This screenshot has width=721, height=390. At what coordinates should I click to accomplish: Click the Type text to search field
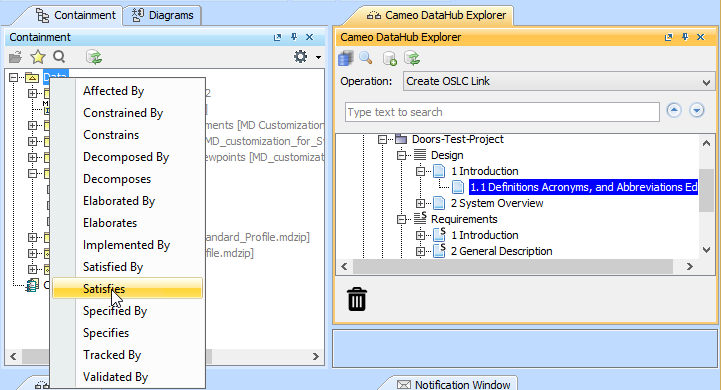(x=502, y=112)
